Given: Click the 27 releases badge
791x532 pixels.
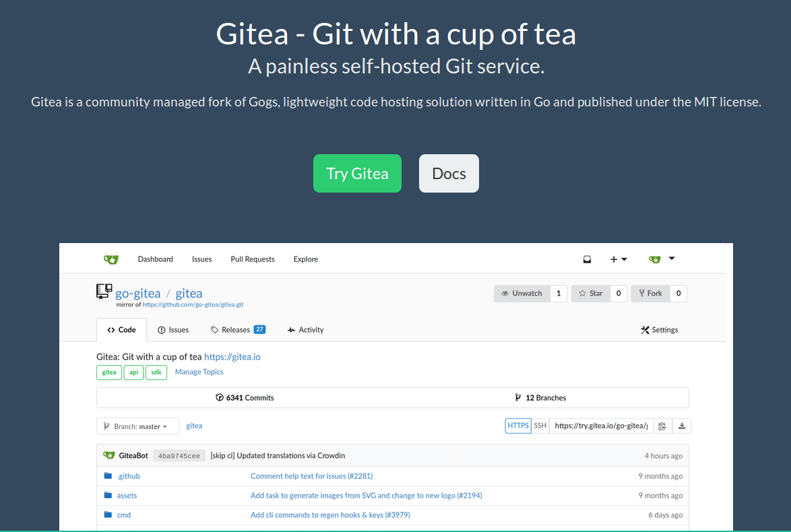Looking at the screenshot, I should (259, 329).
